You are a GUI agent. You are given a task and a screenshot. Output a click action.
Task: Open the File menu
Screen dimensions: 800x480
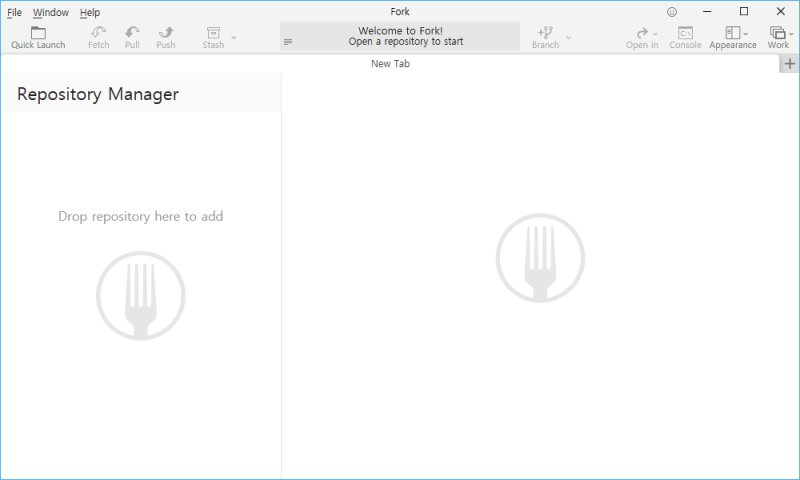click(14, 12)
